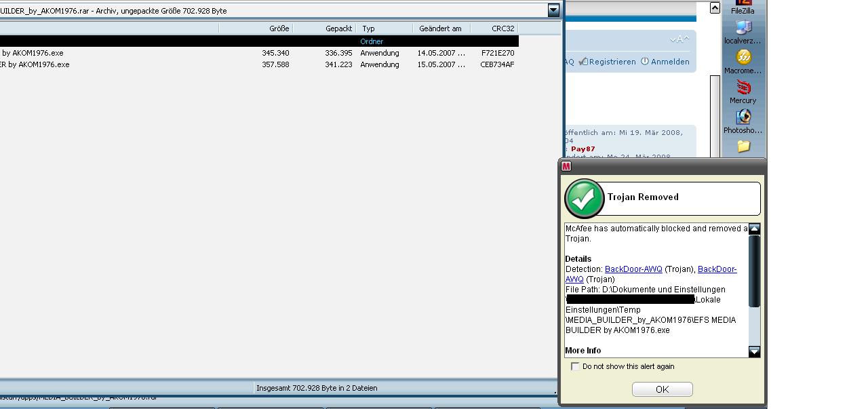Open the FileZilla desktop shortcut
The width and height of the screenshot is (868, 409).
(743, 7)
